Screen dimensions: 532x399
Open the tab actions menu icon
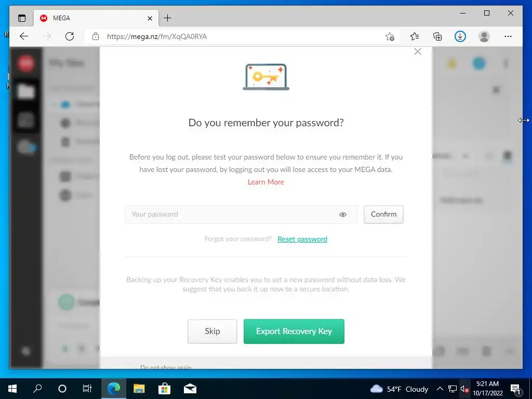22,18
